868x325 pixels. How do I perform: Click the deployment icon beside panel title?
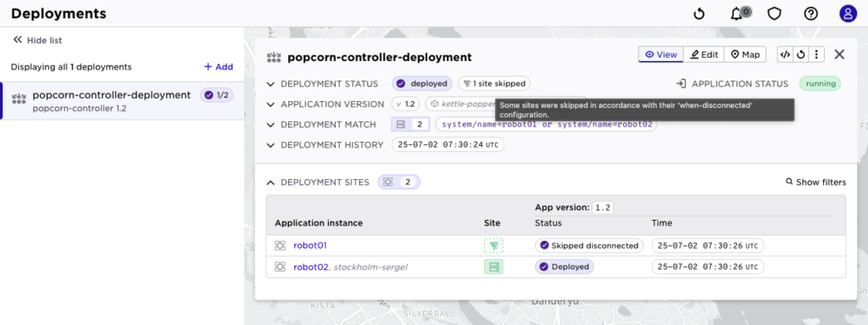pyautogui.click(x=274, y=57)
